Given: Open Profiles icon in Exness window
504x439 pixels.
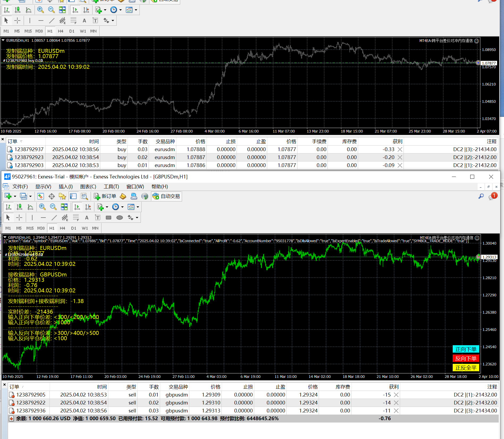Looking at the screenshot, I should tap(23, 196).
